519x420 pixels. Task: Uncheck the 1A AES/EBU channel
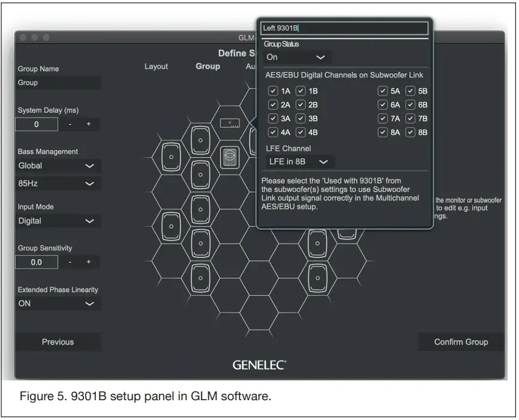click(274, 91)
